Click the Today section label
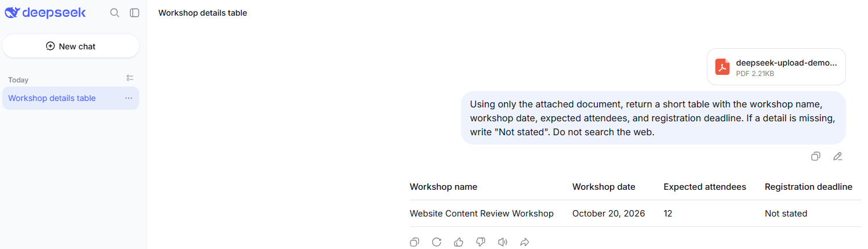 tap(19, 80)
